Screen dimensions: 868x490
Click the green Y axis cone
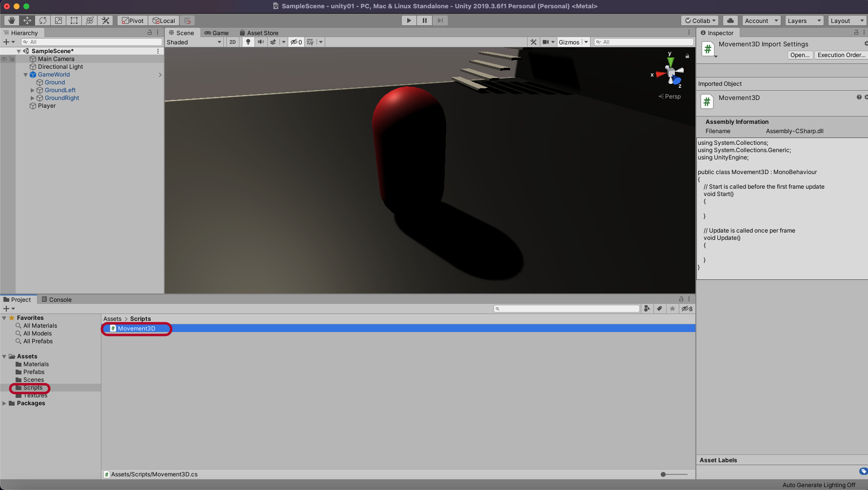tap(671, 62)
